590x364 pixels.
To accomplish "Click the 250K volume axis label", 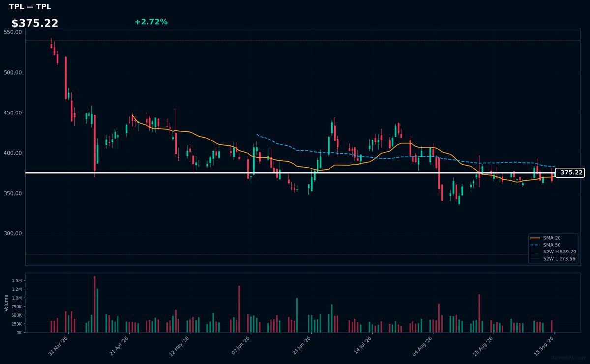I will click(16, 324).
